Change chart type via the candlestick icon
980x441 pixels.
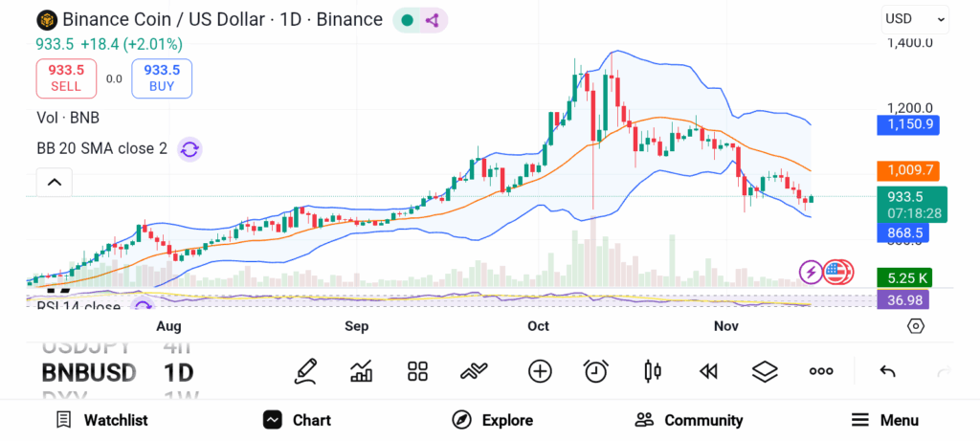653,371
